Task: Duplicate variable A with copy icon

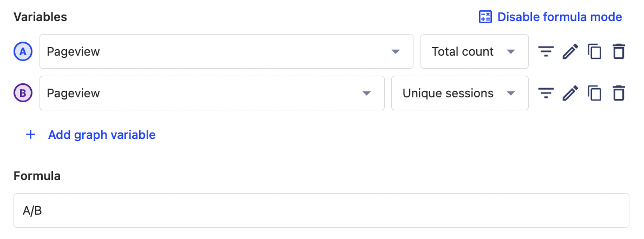Action: coord(595,52)
